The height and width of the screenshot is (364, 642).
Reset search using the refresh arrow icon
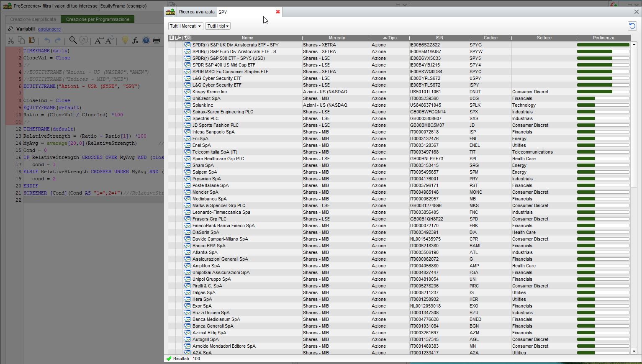tap(632, 26)
